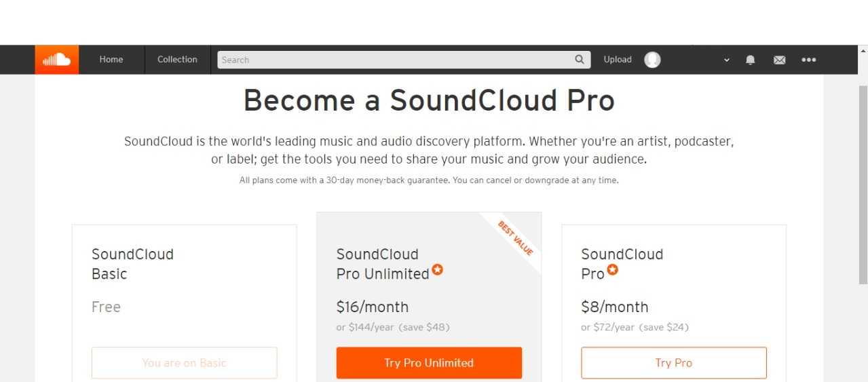Viewport: 868px width, 382px height.
Task: Click the scrollbar up arrow
Action: pyautogui.click(x=863, y=50)
